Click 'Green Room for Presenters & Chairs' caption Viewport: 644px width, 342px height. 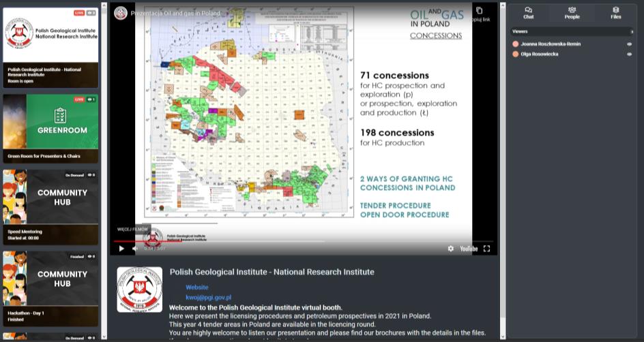(x=44, y=156)
